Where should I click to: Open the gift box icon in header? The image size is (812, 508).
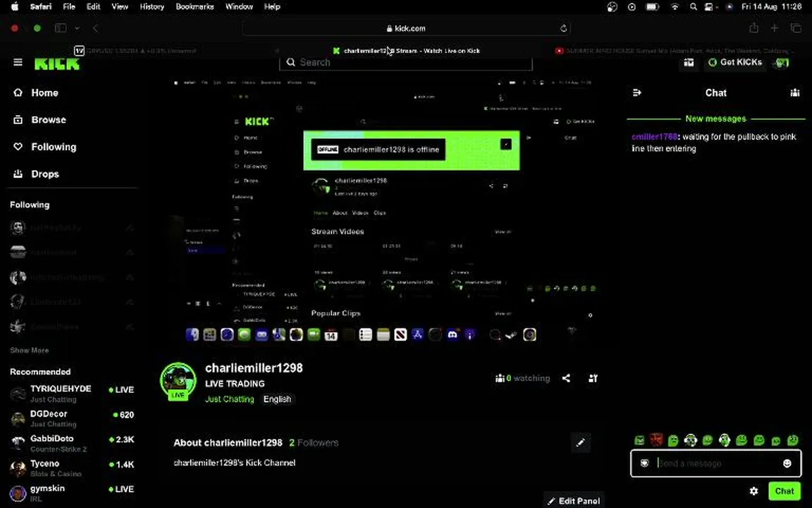click(x=689, y=62)
